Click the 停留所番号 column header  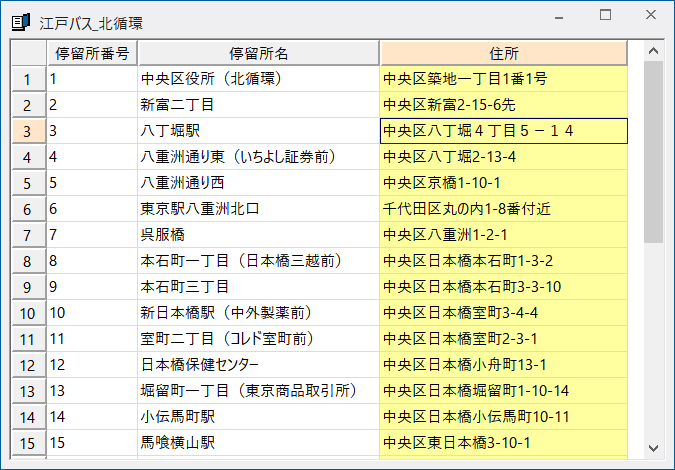pyautogui.click(x=92, y=52)
